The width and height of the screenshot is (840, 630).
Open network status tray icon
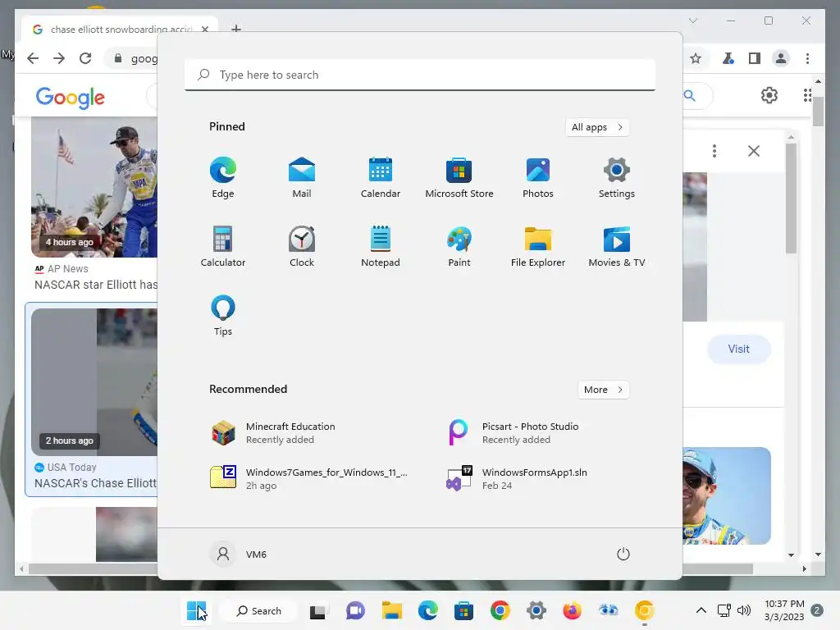coord(724,610)
